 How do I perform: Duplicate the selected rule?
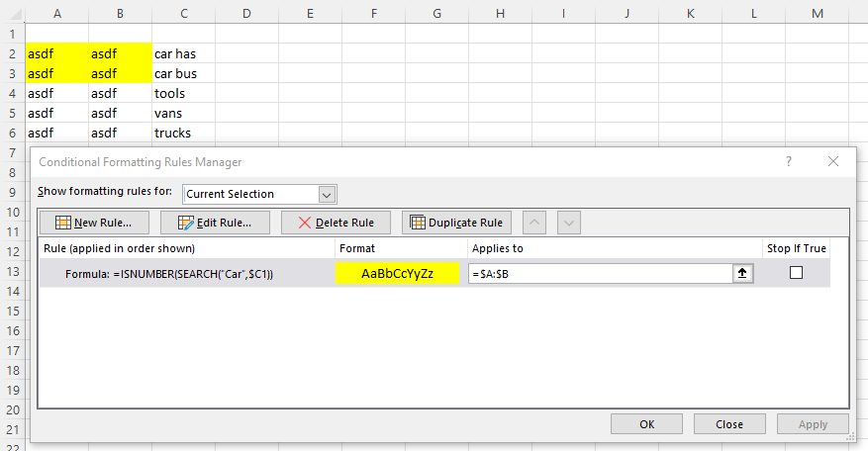(x=456, y=223)
